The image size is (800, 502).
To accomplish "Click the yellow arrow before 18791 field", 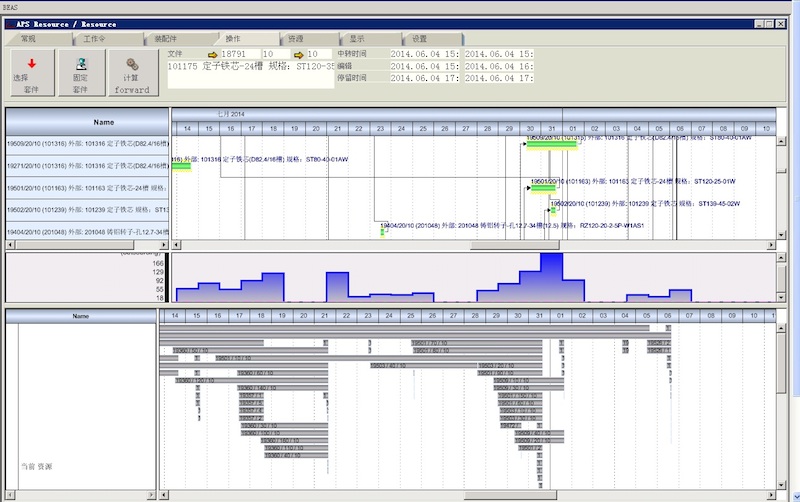I will click(x=212, y=53).
